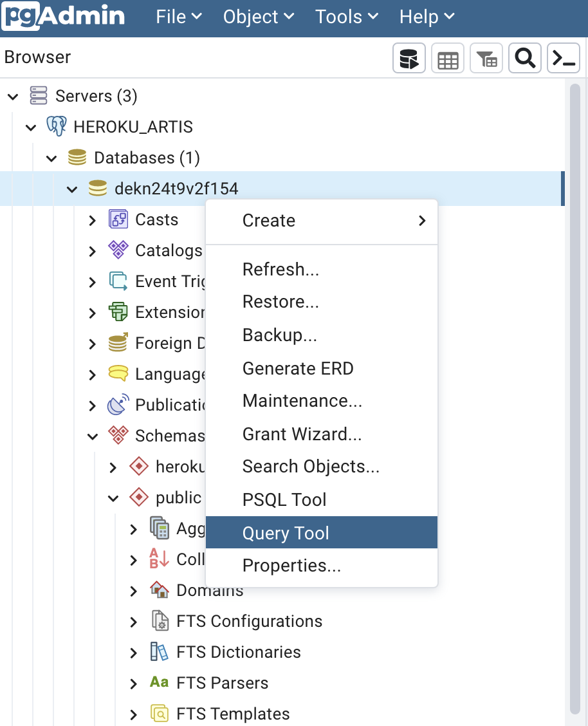This screenshot has height=726, width=588.
Task: Click the FTS Configurations icon
Action: click(x=160, y=620)
